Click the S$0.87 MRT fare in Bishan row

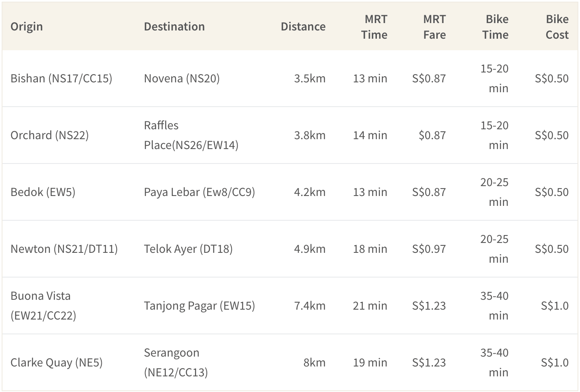(429, 78)
